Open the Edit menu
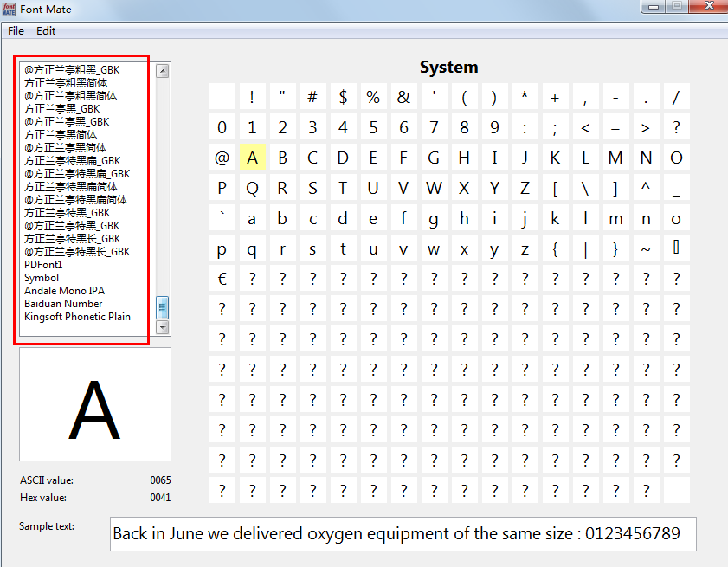The height and width of the screenshot is (567, 728). [46, 30]
